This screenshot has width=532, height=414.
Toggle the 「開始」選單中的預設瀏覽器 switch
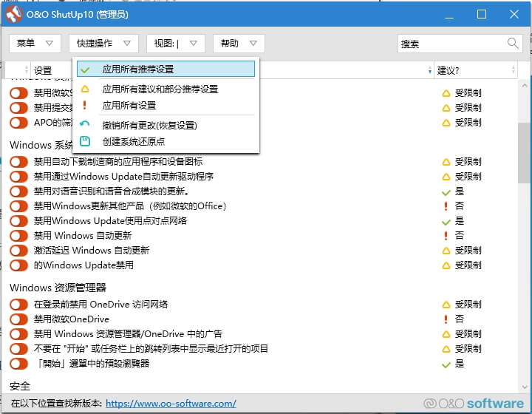pos(18,364)
